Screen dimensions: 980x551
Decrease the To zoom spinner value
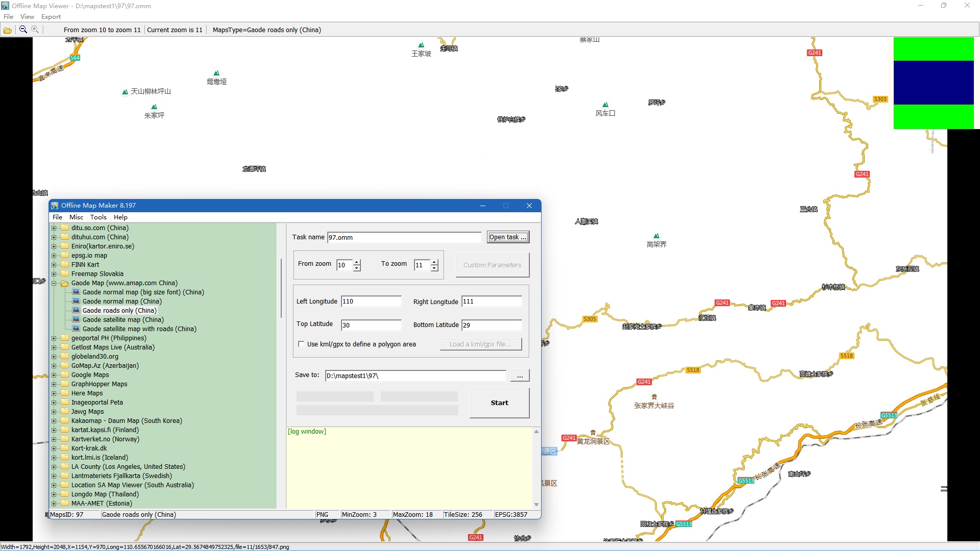click(x=434, y=268)
